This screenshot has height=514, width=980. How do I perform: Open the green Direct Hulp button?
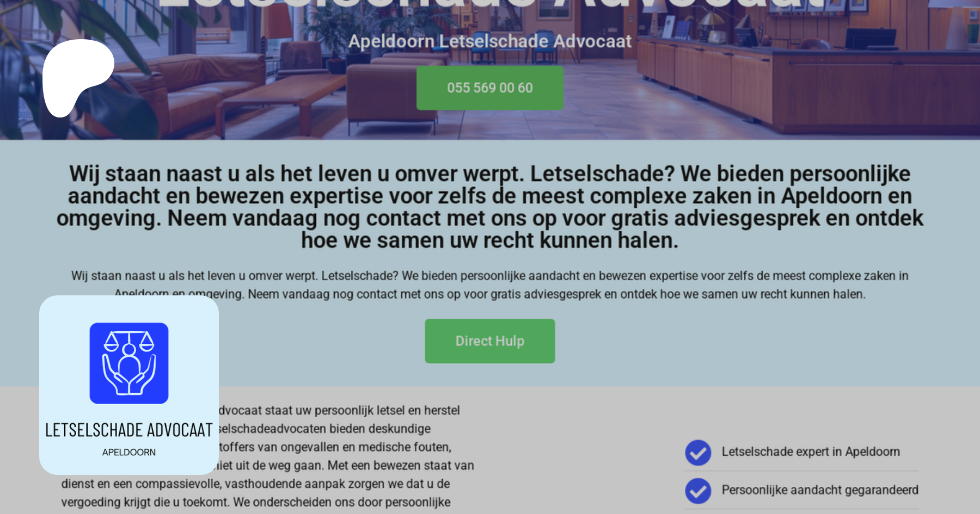pyautogui.click(x=490, y=341)
